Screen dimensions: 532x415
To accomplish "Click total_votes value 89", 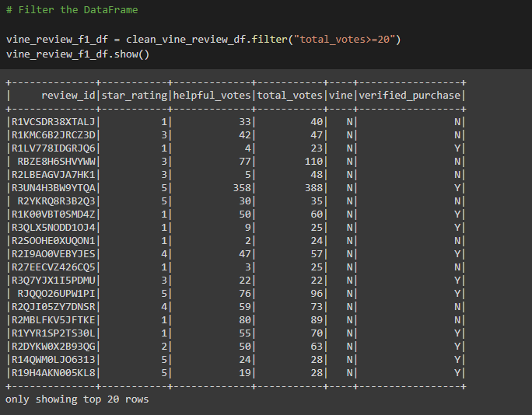I will [317, 320].
